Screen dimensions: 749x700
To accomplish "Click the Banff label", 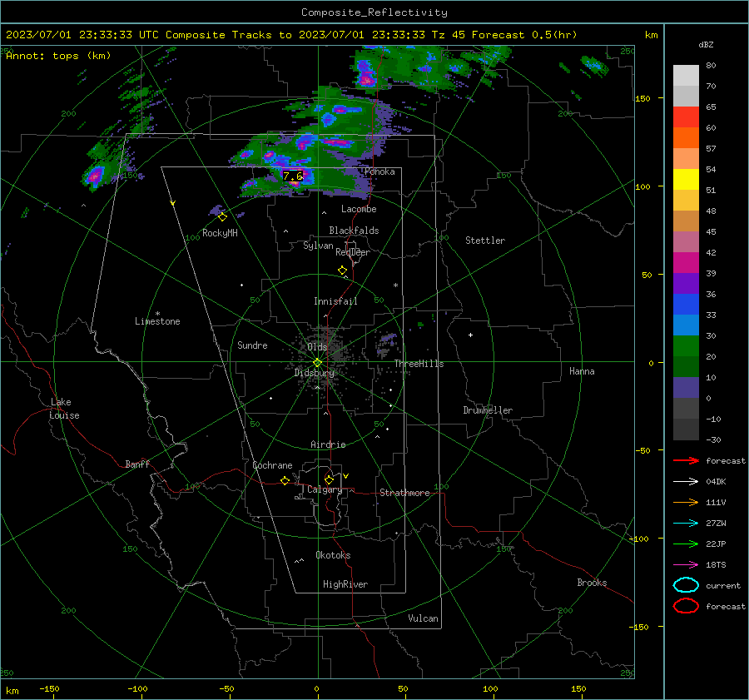I will coord(137,464).
